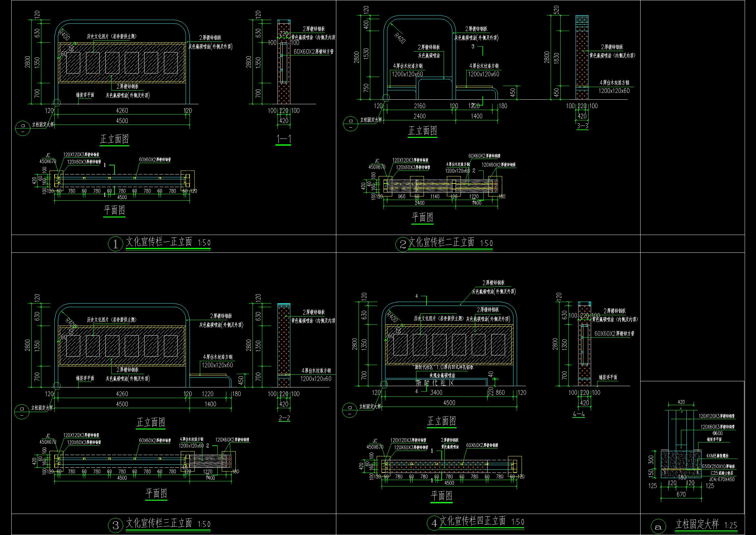Screen dimensions: 756x535
Task: Click the '300' depth dimension in the detail
Action: (x=651, y=460)
